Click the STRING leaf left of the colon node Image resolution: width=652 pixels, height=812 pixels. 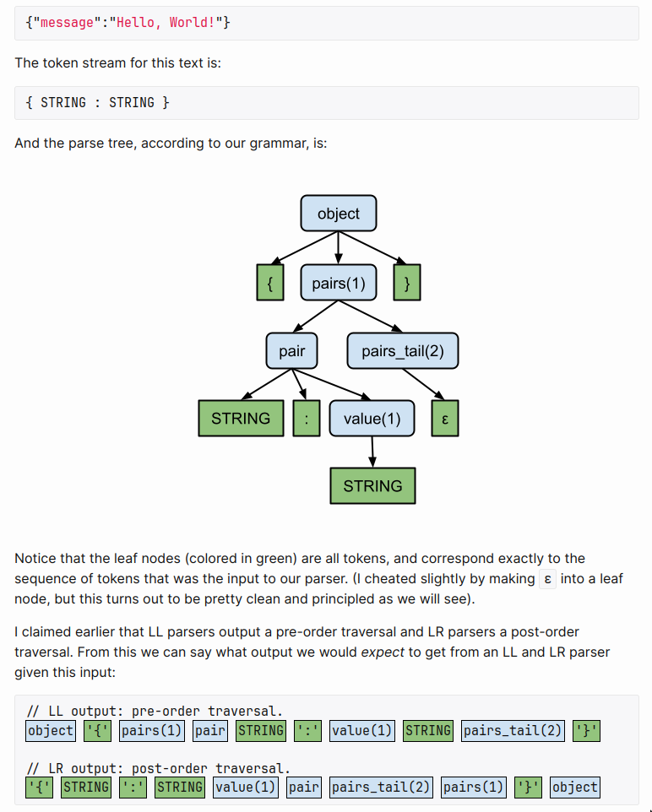click(x=241, y=418)
